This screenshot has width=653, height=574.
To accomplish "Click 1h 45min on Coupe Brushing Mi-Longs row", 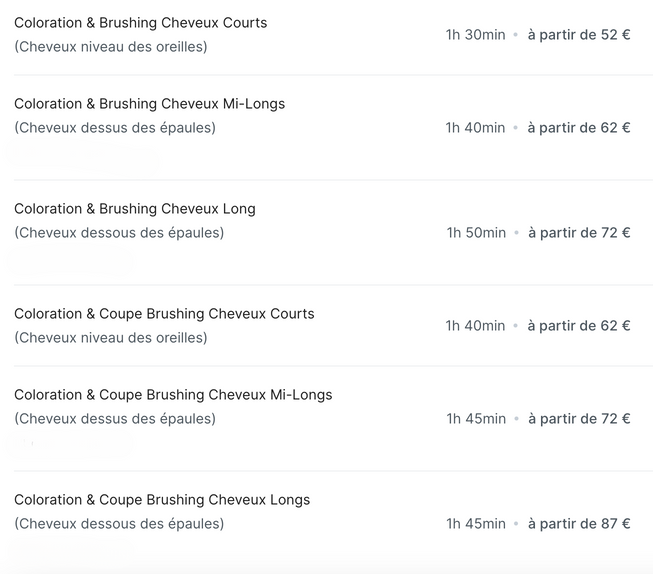I will tap(476, 419).
